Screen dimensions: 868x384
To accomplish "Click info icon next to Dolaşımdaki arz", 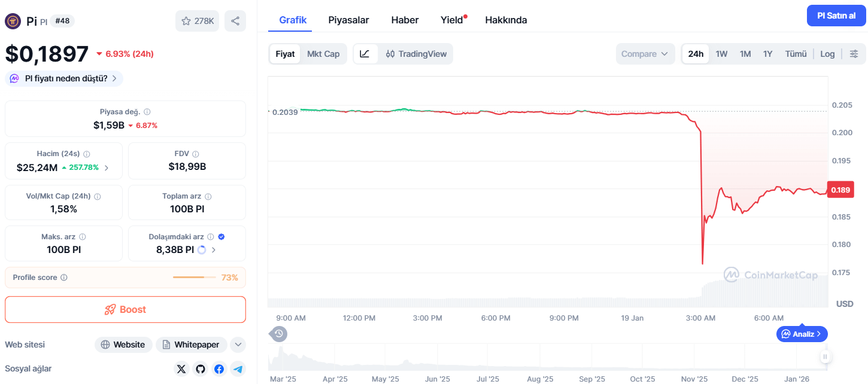I will coord(212,237).
